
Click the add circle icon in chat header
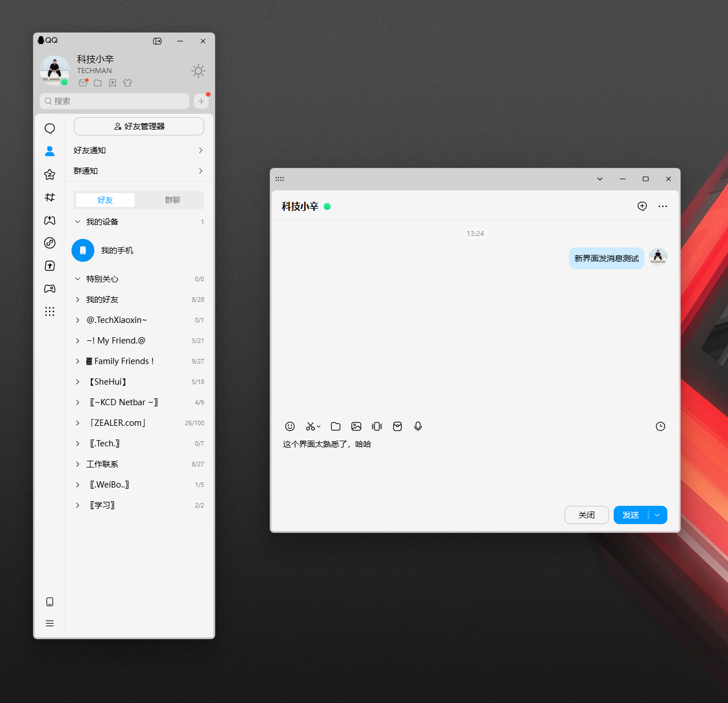click(x=642, y=206)
